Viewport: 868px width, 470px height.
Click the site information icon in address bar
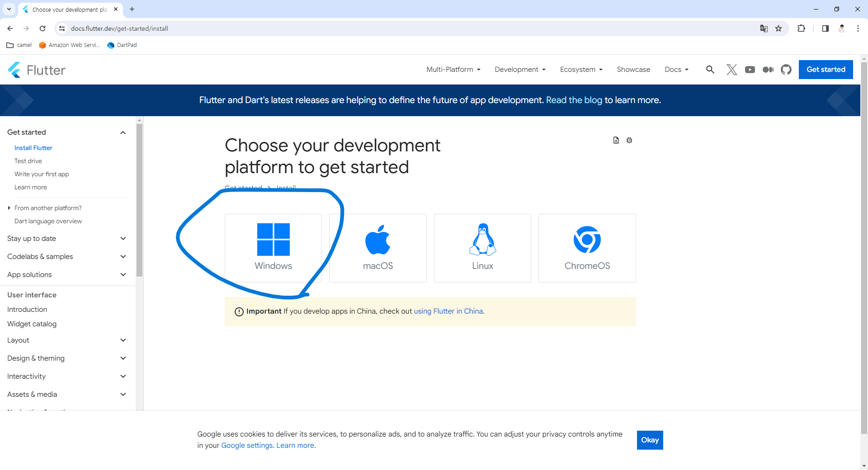click(62, 28)
